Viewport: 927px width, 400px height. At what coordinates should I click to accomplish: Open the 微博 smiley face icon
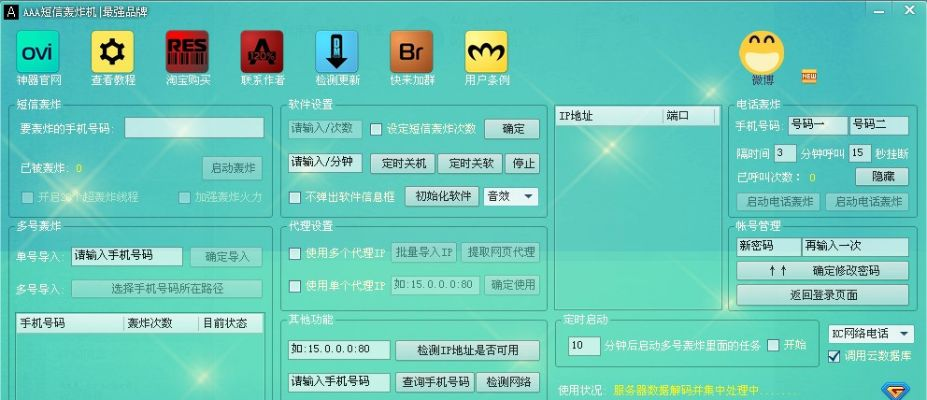(762, 52)
